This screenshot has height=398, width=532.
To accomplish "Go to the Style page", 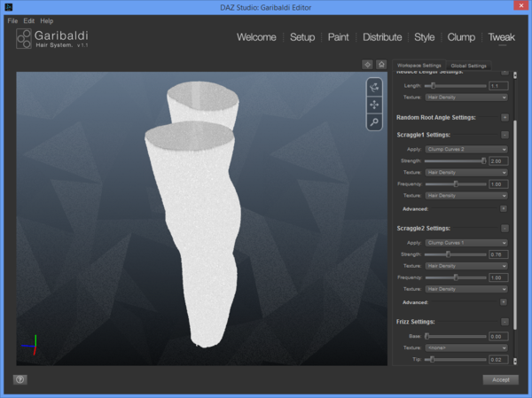I will click(425, 37).
